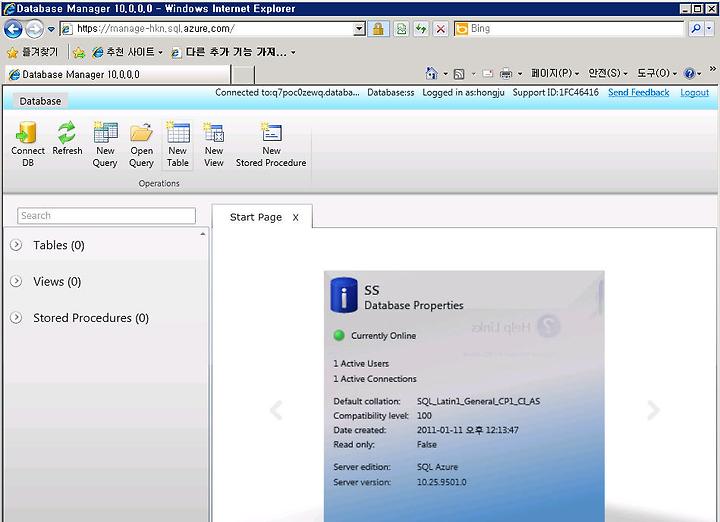Click Add to favorites bar icon
This screenshot has width=720, height=522.
(79, 53)
